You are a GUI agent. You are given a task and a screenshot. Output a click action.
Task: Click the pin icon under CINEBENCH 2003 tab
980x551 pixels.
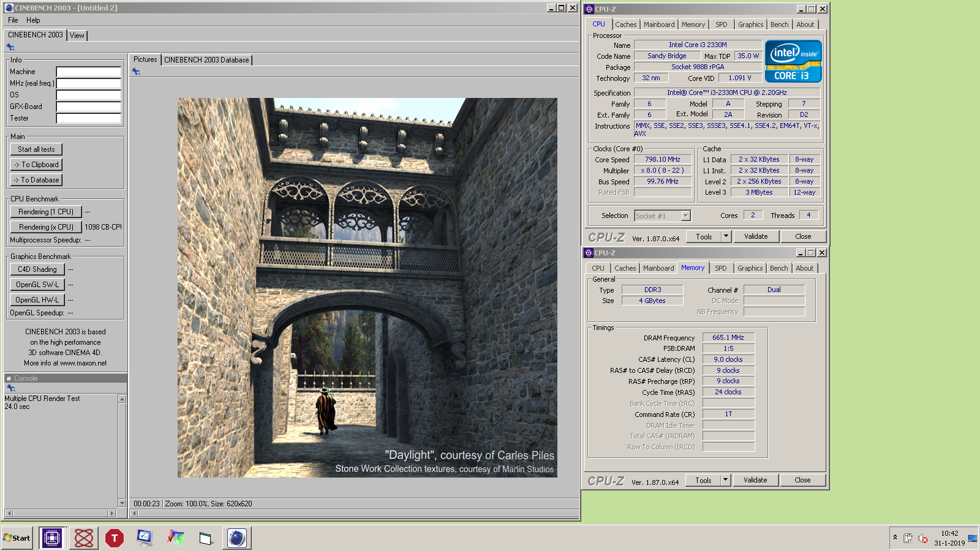[10, 47]
